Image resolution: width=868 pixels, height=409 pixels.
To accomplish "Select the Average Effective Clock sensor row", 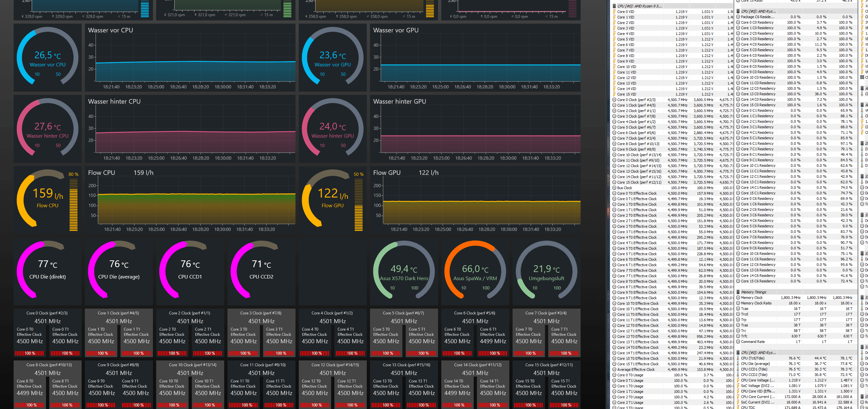I will [x=636, y=369].
